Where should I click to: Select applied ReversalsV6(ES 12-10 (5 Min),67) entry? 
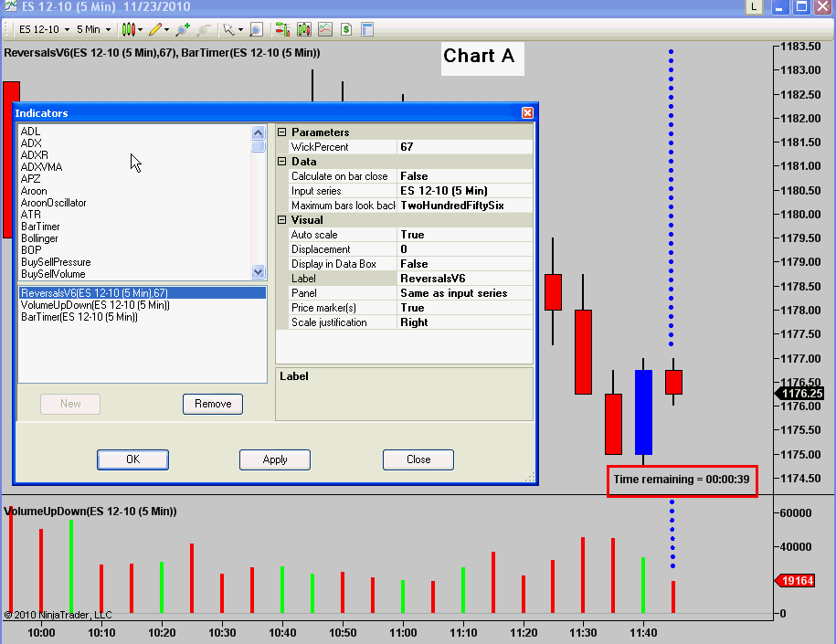coord(143,293)
